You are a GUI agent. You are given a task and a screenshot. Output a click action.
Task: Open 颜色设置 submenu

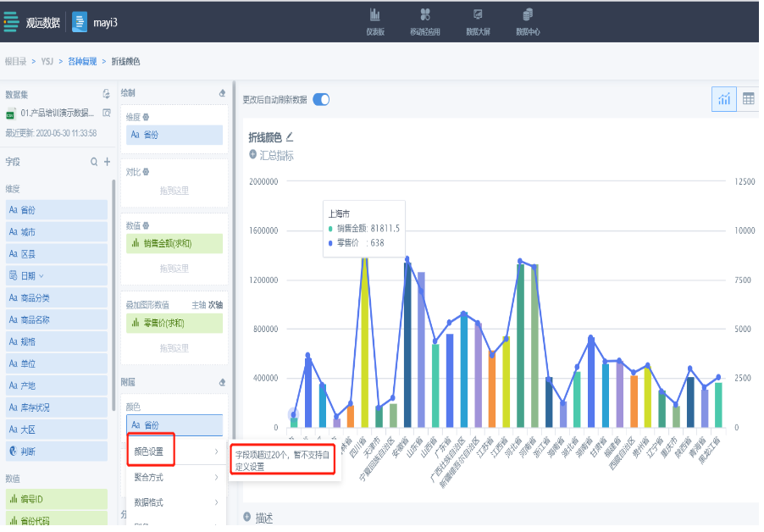click(x=176, y=452)
